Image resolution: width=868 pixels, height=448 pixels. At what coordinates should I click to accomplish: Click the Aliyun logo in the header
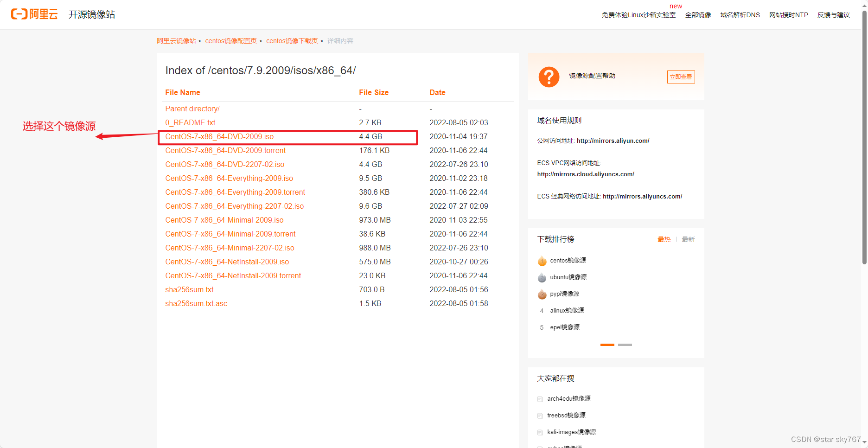tap(34, 14)
